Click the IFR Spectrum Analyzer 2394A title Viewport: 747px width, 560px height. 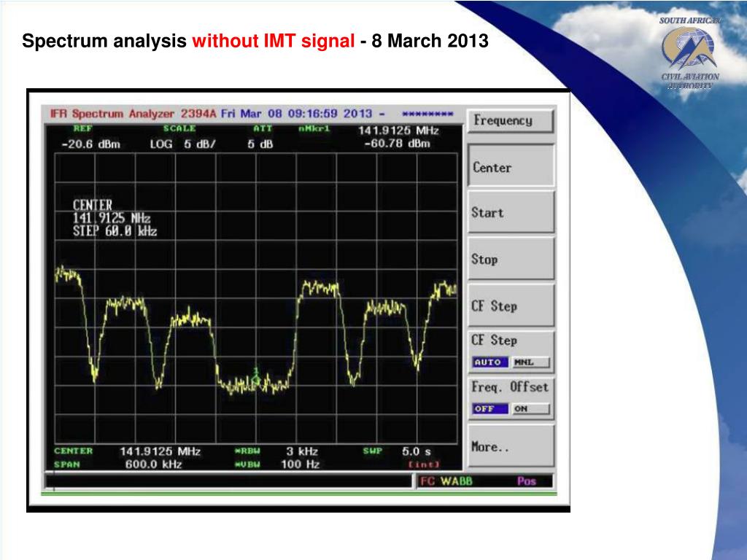point(133,114)
